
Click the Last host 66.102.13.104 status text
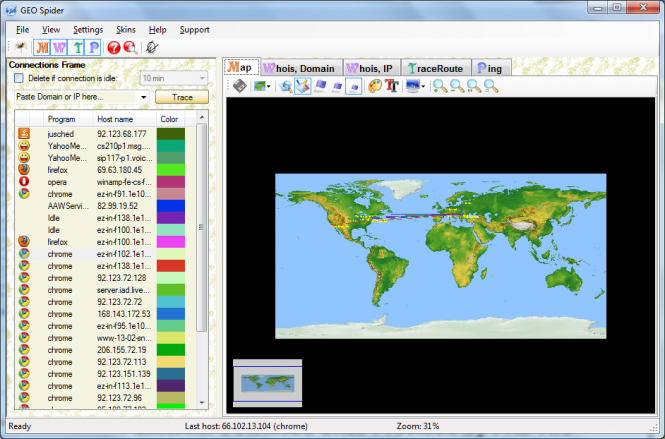(246, 426)
